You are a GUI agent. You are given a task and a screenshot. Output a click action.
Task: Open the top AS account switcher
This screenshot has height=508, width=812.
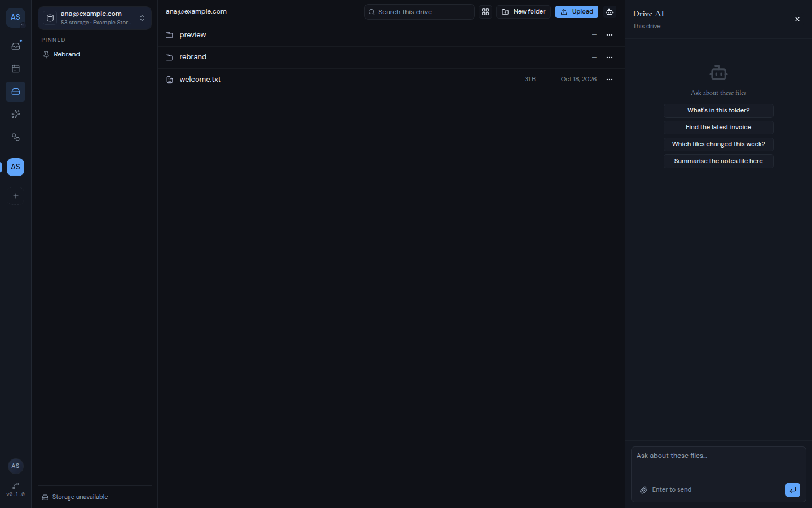click(x=16, y=17)
